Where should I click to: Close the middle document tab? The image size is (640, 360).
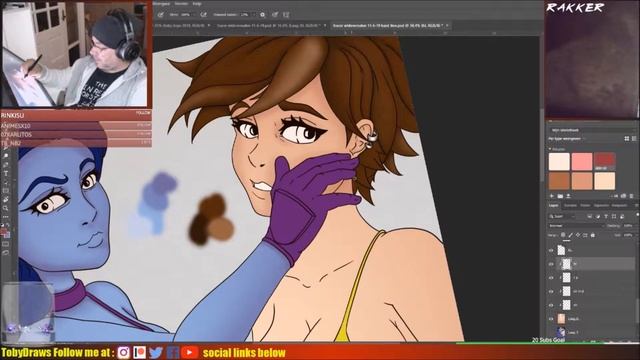(325, 25)
